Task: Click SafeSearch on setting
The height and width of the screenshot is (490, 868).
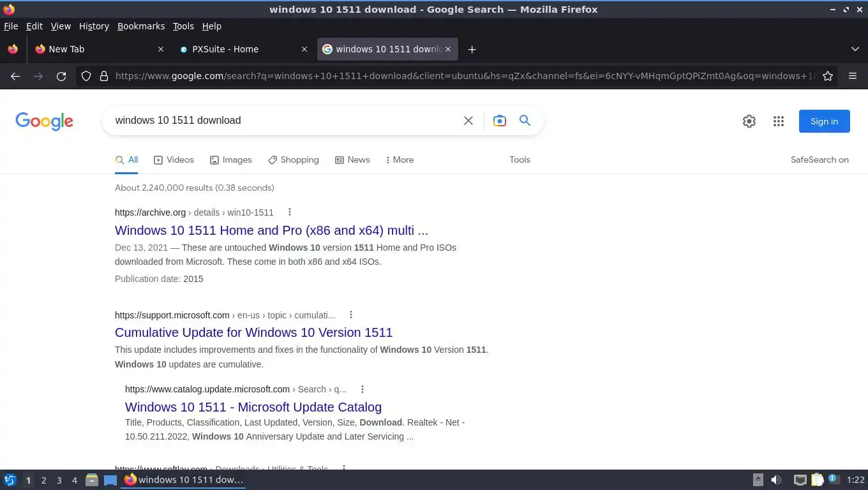Action: coord(819,160)
